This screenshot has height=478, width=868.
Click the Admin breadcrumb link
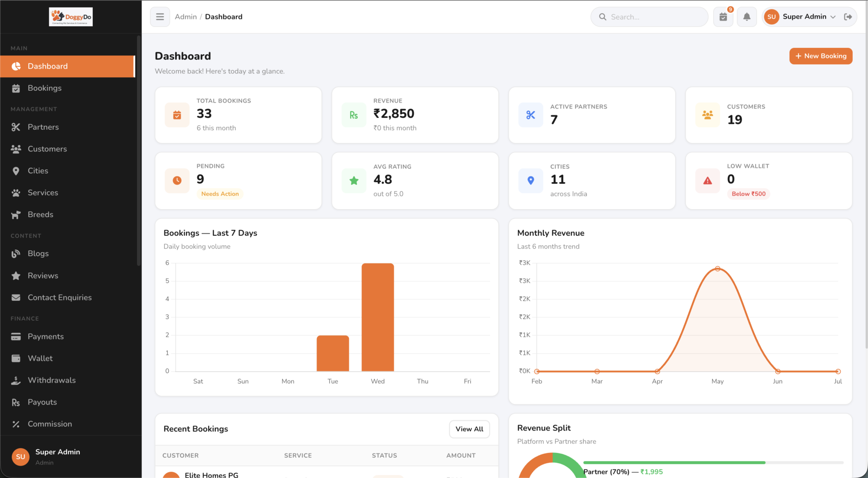click(x=186, y=17)
